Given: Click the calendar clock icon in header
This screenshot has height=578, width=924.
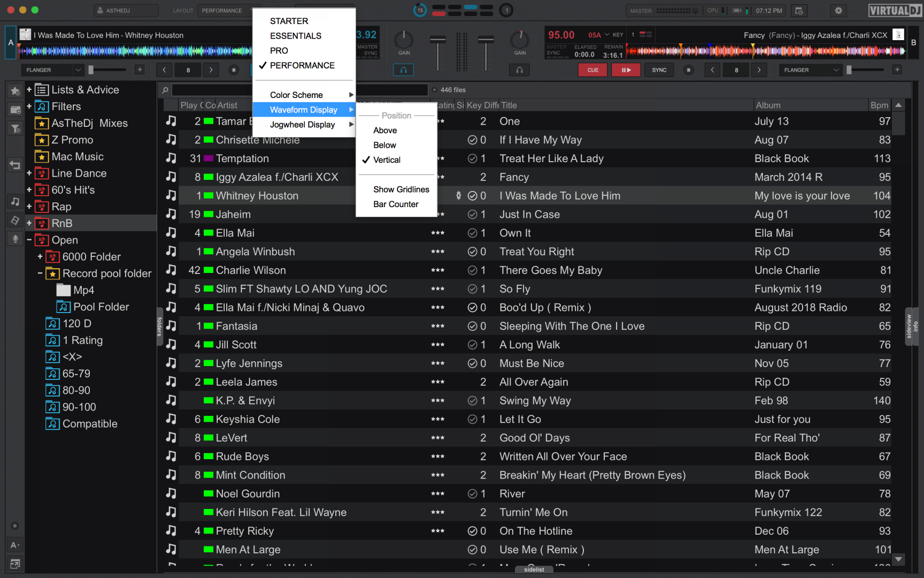Looking at the screenshot, I should 799,10.
